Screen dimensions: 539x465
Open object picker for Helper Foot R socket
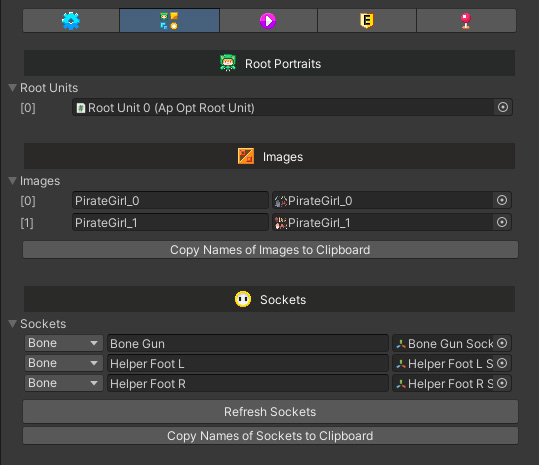[502, 383]
